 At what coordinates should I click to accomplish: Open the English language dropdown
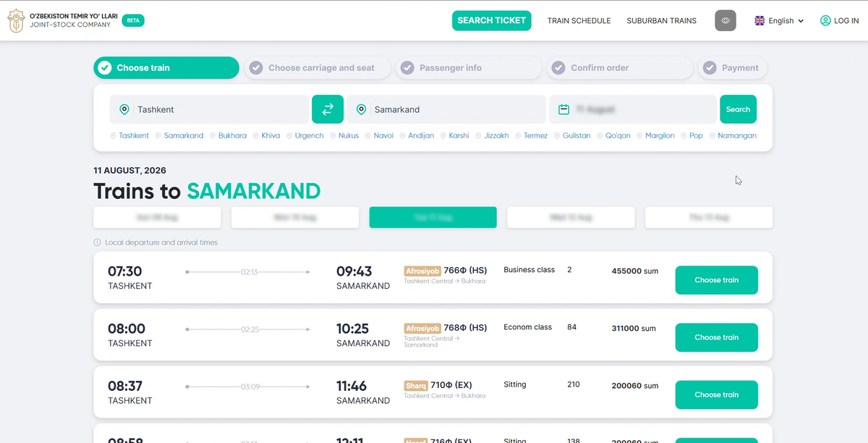[780, 21]
